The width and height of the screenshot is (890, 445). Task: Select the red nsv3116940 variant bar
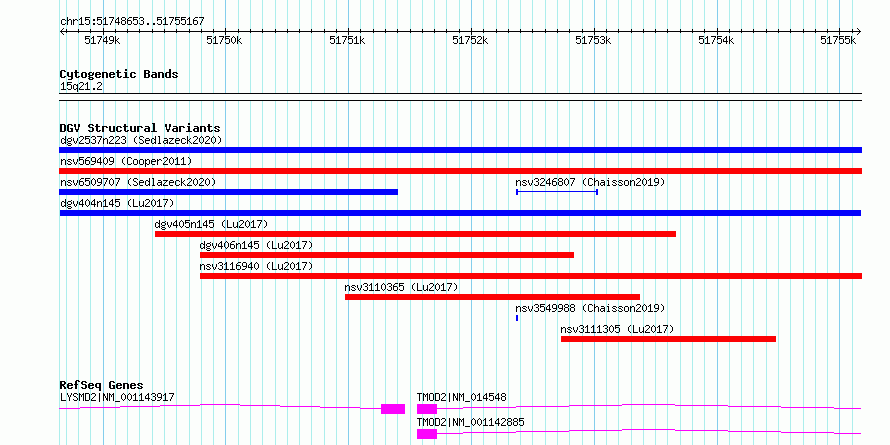pyautogui.click(x=531, y=276)
